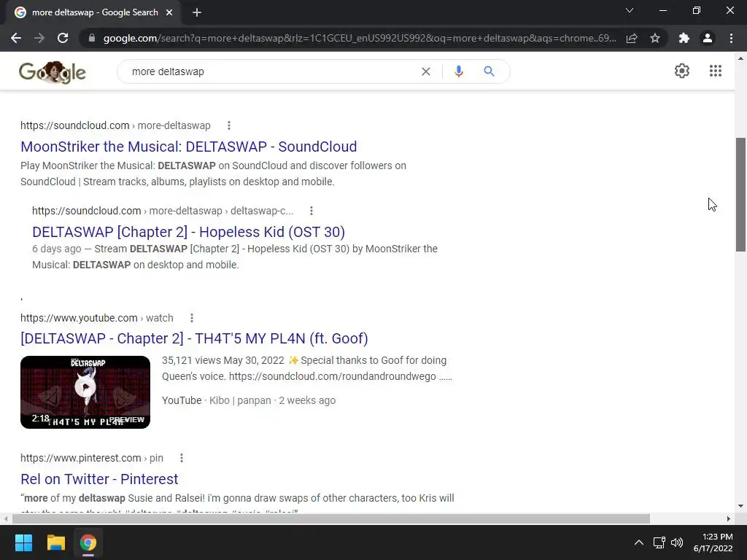Open the Chrome three-dot menu
The height and width of the screenshot is (560, 747).
[x=731, y=38]
